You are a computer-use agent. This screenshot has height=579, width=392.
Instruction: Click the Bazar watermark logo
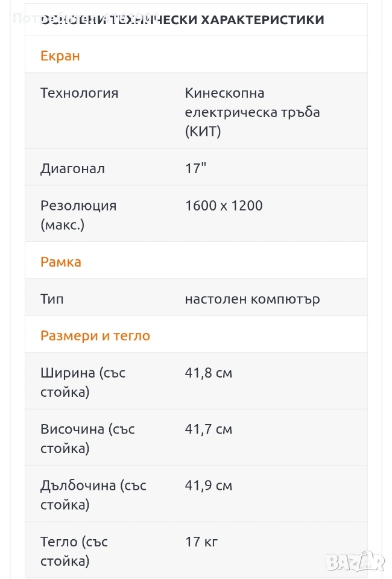tap(355, 562)
